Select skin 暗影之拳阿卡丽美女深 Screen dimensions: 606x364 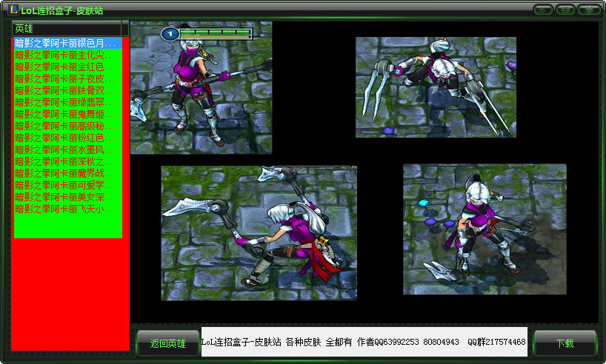(x=68, y=197)
